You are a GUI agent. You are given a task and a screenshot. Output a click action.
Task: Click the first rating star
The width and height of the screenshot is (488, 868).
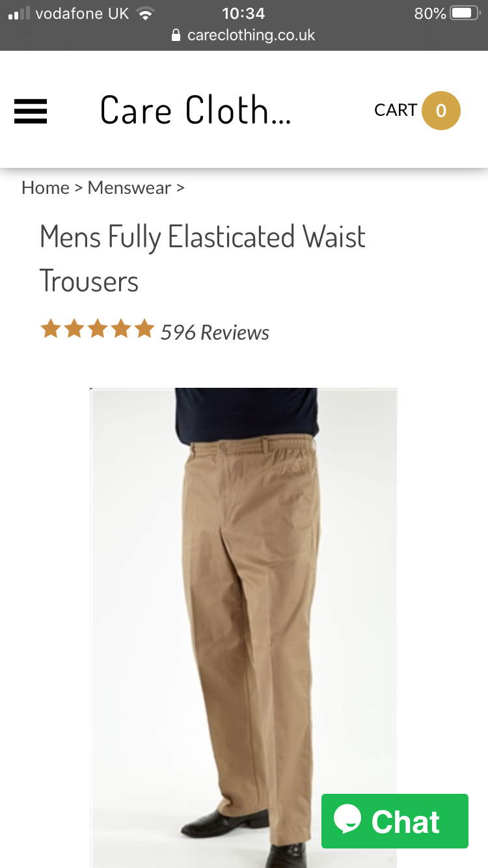click(x=51, y=329)
